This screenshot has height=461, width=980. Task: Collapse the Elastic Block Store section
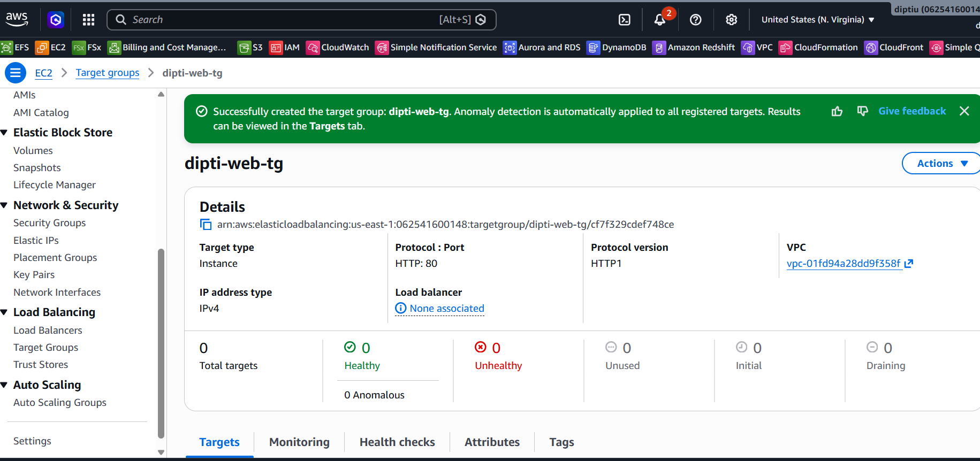click(4, 133)
